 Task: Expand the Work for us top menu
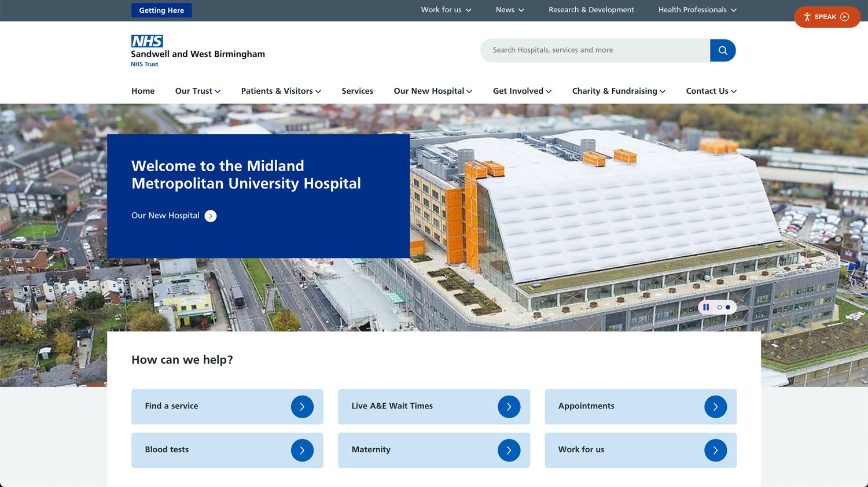tap(446, 10)
